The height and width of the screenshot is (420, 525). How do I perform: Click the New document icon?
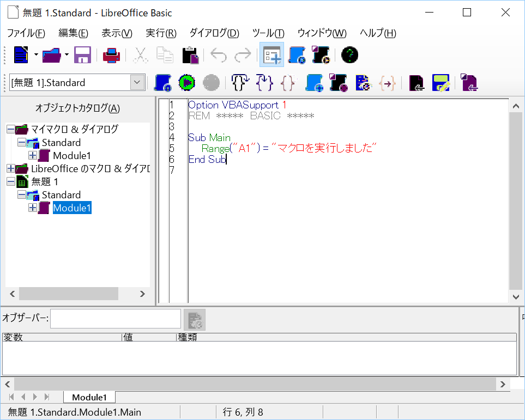[x=21, y=55]
